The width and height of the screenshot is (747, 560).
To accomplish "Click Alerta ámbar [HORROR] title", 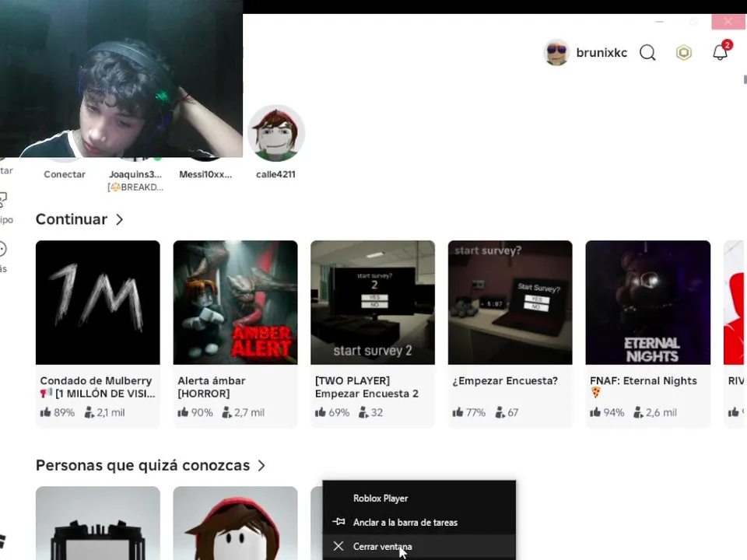I will [212, 387].
